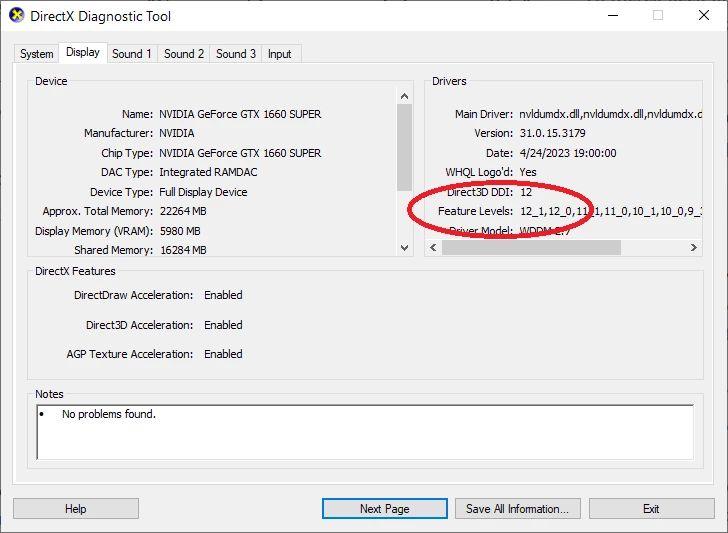Click the Direct3D DDI value 12
This screenshot has width=728, height=533.
(526, 192)
